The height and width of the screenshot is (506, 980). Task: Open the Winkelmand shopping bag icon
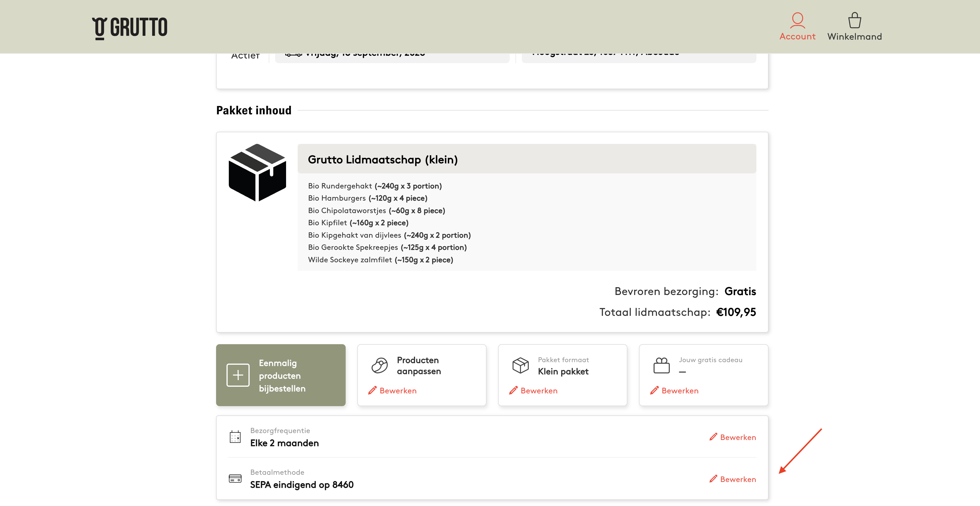click(x=854, y=20)
